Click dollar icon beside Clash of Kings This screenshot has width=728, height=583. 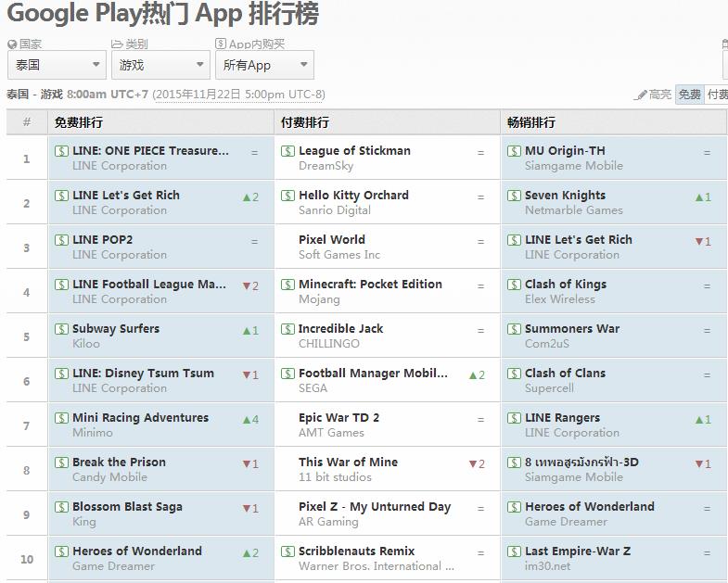point(514,285)
